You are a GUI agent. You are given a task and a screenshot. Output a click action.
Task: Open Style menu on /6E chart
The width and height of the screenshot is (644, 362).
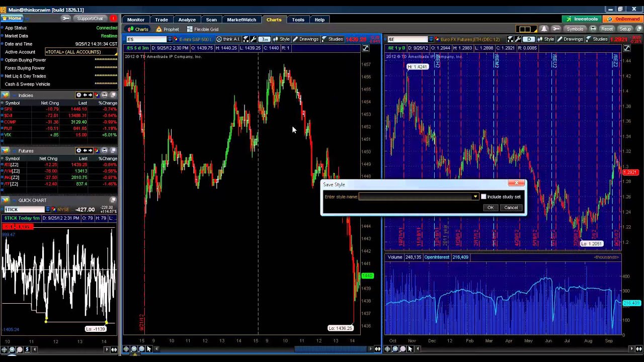pyautogui.click(x=546, y=39)
